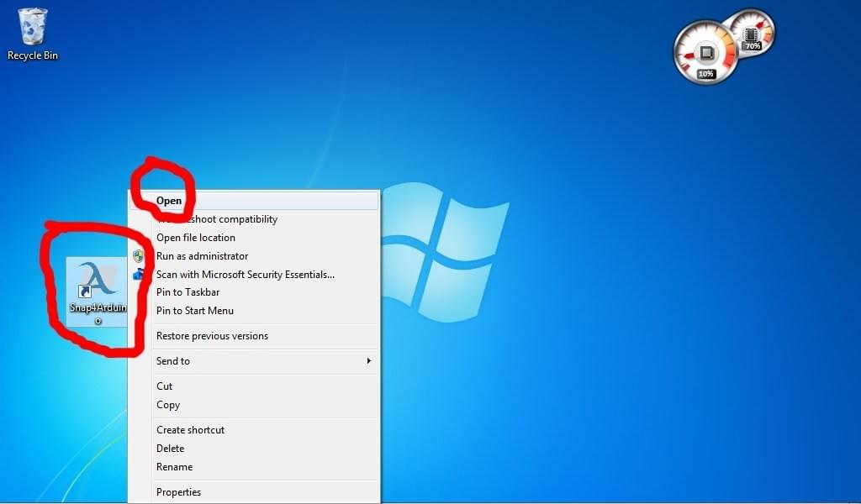The image size is (861, 504).
Task: Open Properties from the context menu
Action: [254, 492]
